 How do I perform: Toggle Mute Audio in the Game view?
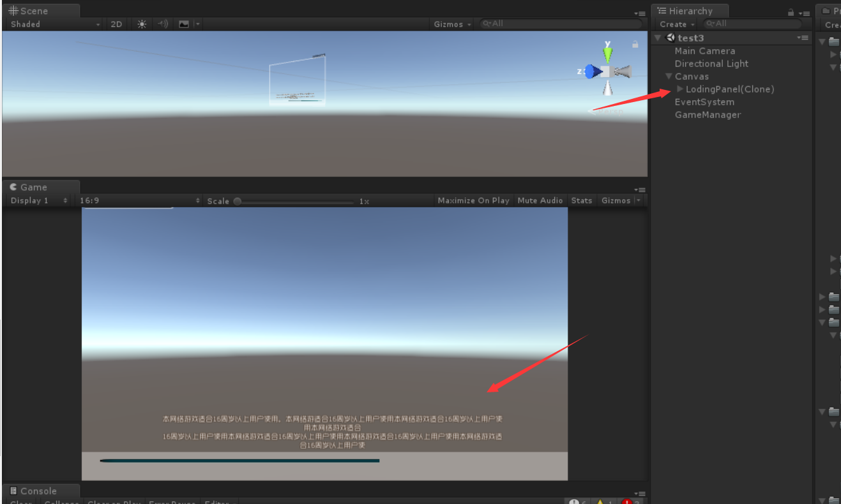540,200
